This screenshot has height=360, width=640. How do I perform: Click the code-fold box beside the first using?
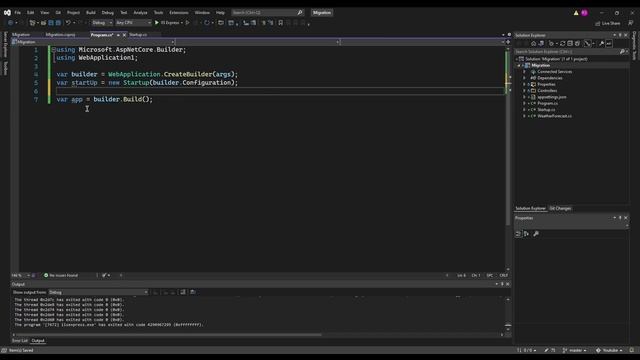(53, 49)
